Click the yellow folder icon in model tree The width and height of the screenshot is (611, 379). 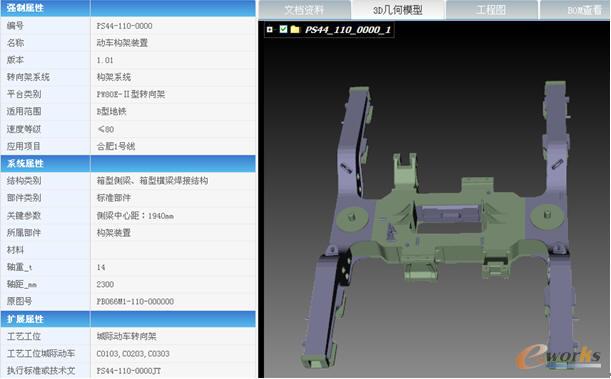click(295, 29)
